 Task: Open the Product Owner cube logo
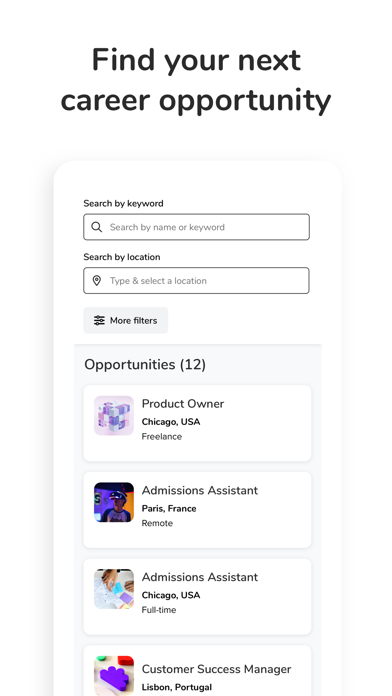114,415
